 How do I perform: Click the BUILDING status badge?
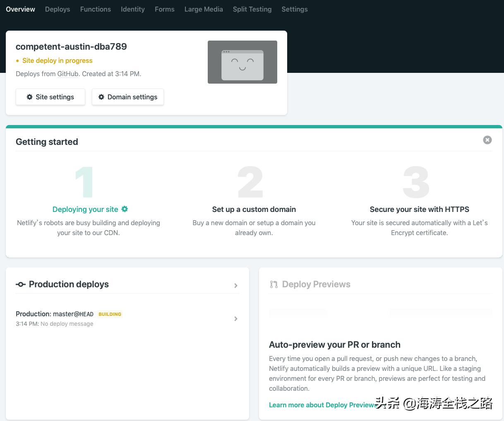click(x=110, y=314)
